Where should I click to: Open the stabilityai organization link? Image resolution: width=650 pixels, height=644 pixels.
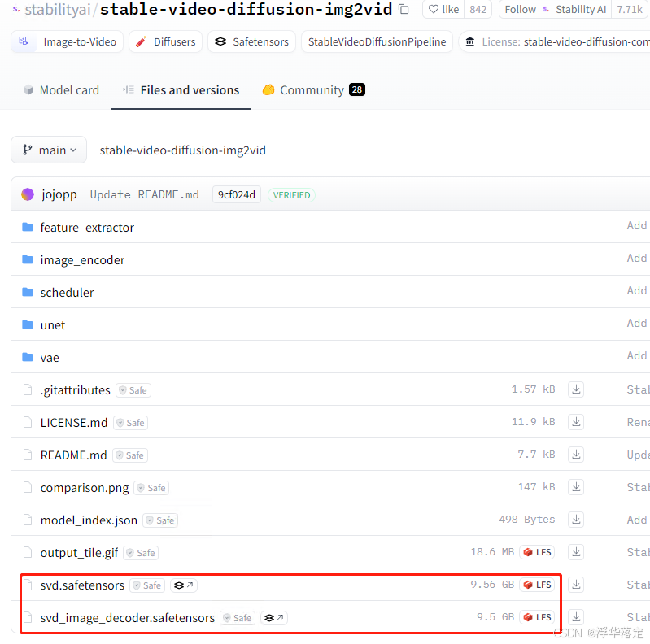(x=58, y=9)
